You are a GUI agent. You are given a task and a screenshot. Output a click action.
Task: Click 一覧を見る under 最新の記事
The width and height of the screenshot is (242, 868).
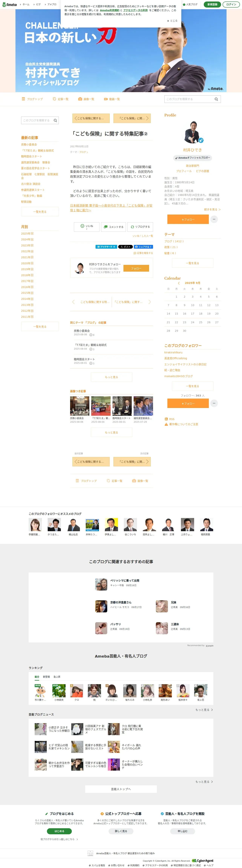click(x=40, y=212)
